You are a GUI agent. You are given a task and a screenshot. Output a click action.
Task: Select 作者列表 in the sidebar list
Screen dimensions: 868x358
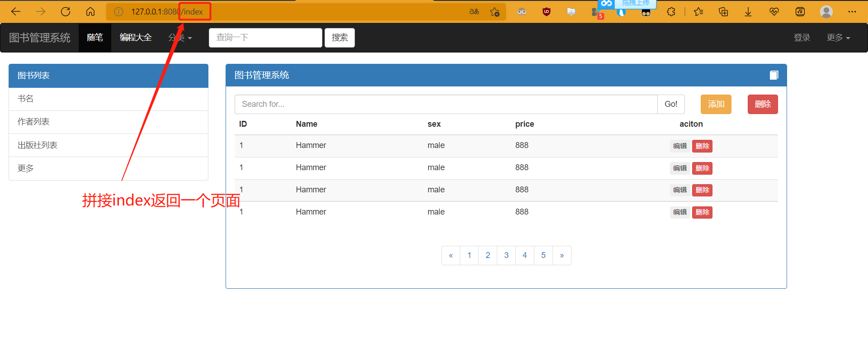point(108,122)
